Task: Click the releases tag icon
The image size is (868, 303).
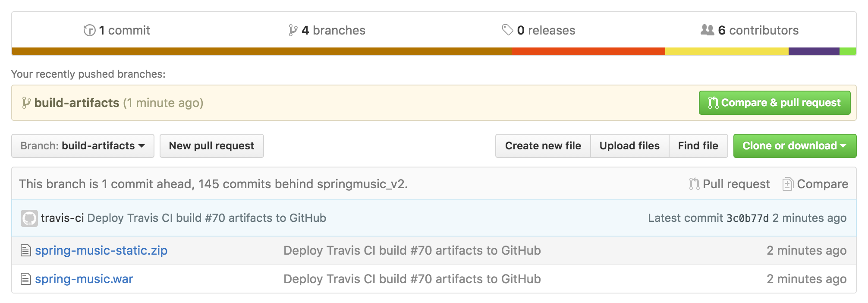Action: point(507,30)
